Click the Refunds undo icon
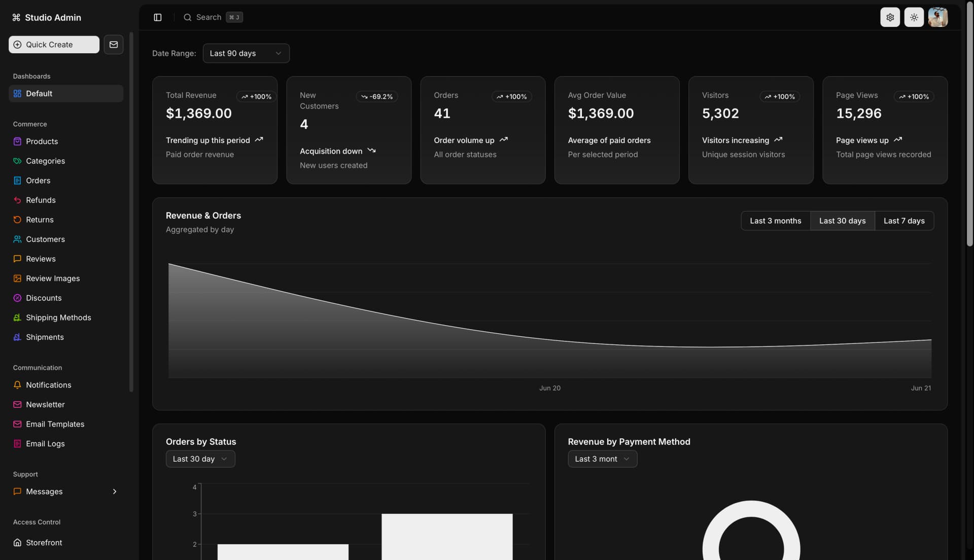 pos(17,200)
